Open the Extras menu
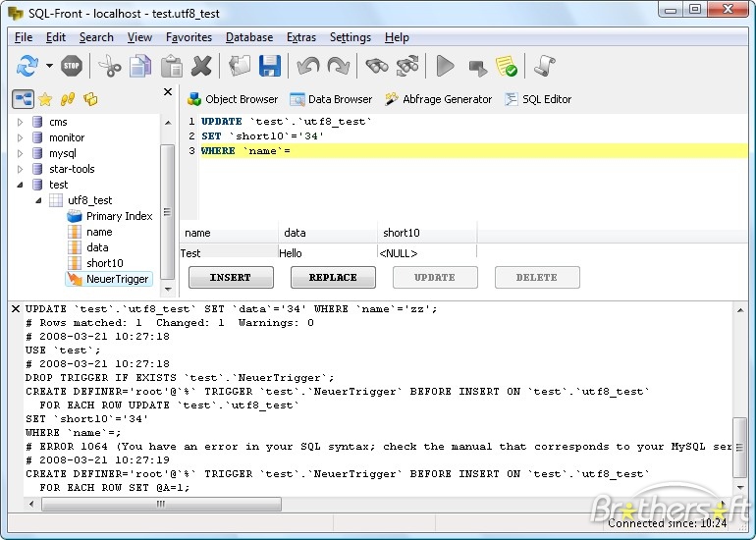Viewport: 756px width, 540px height. coord(301,37)
